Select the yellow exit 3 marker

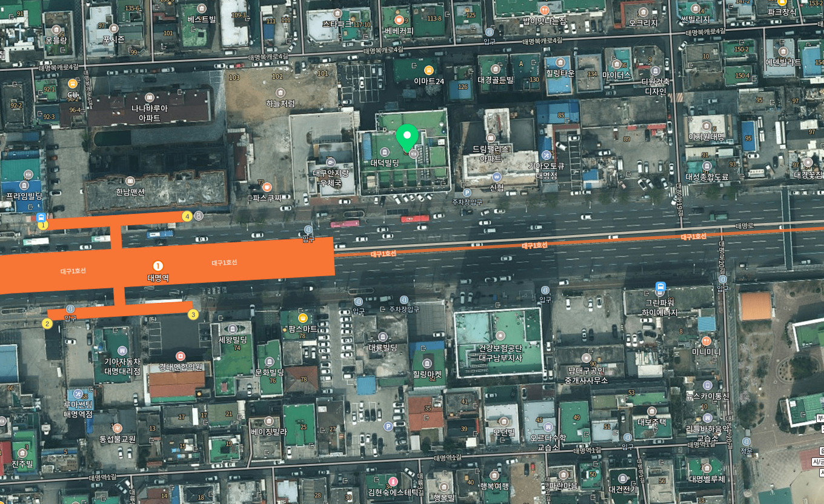click(x=193, y=314)
